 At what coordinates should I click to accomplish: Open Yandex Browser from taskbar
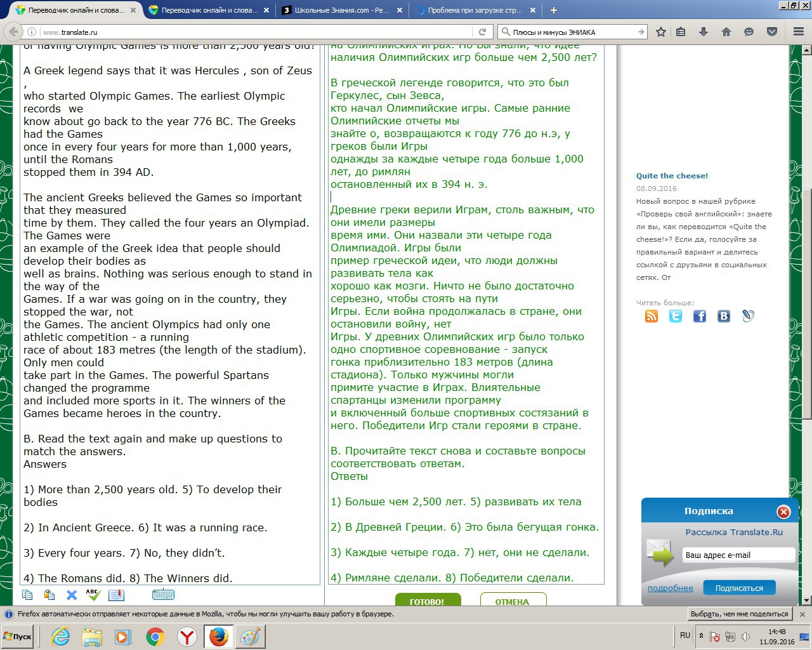point(187,637)
